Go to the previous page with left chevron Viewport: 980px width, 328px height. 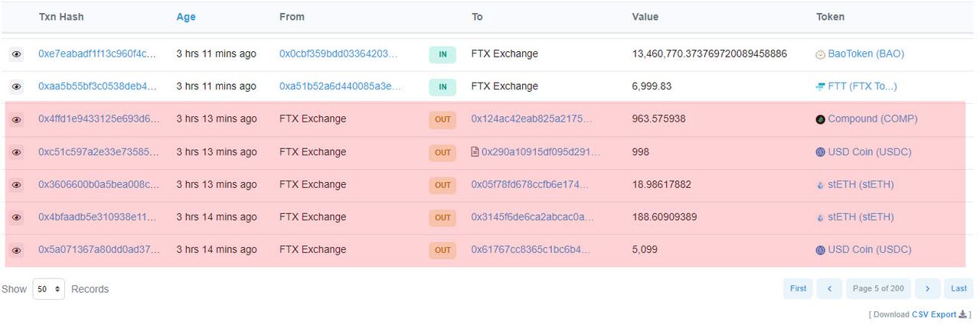(829, 288)
